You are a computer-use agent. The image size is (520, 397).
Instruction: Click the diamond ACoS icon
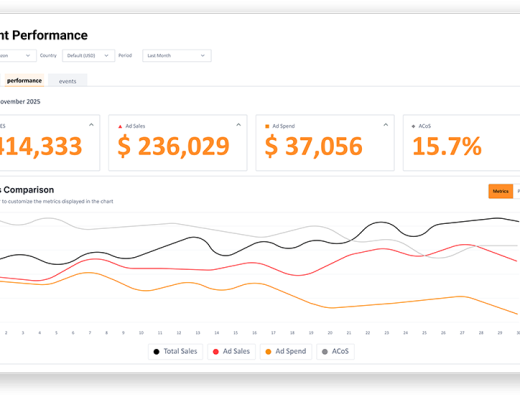413,126
